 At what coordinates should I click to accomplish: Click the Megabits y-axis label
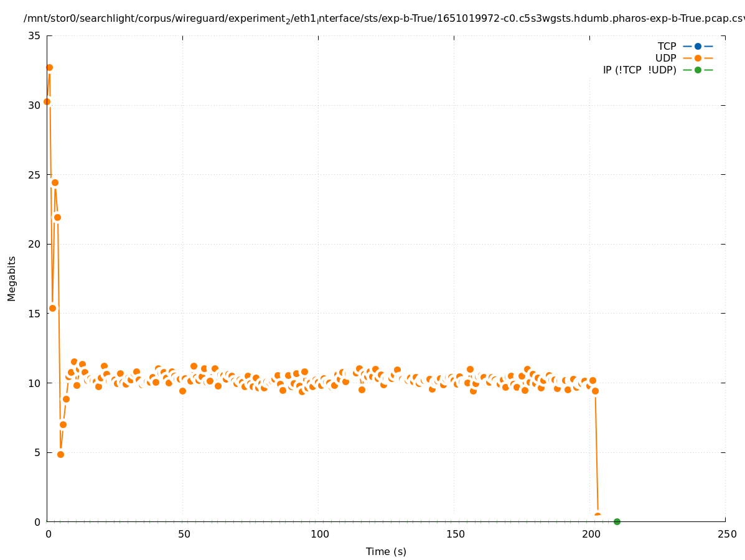pos(12,278)
